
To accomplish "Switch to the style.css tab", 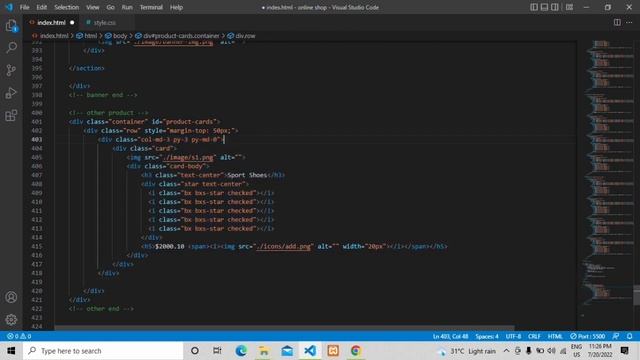I will point(104,22).
